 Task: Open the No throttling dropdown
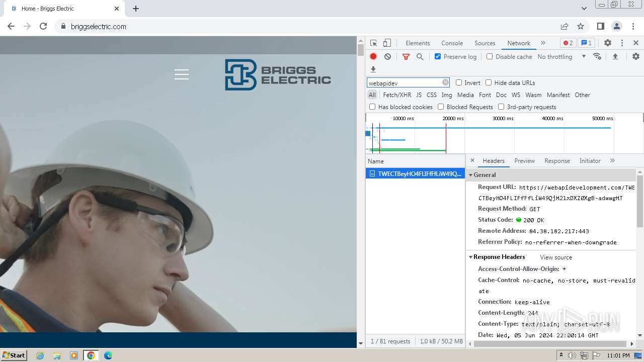(561, 57)
